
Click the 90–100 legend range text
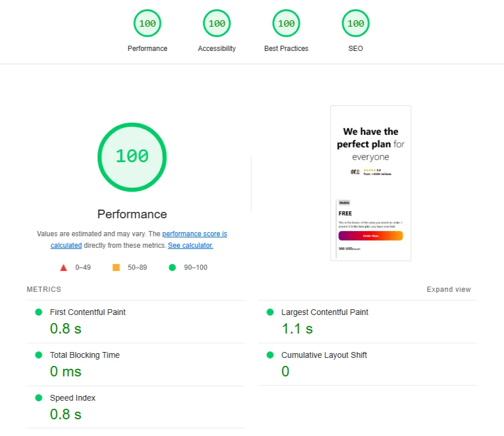click(x=196, y=268)
